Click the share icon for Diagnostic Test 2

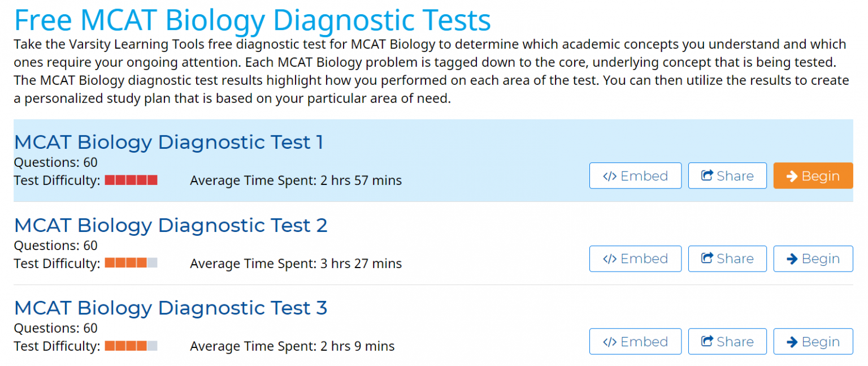706,259
